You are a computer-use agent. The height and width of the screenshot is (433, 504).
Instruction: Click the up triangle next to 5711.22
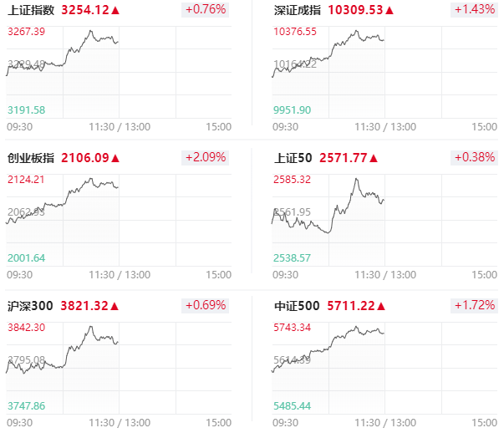(x=381, y=306)
